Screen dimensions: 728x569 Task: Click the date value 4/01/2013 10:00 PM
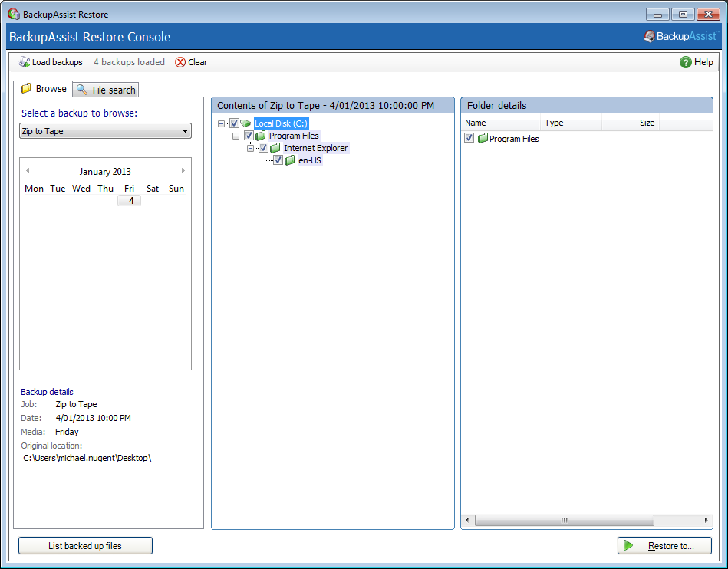click(94, 418)
